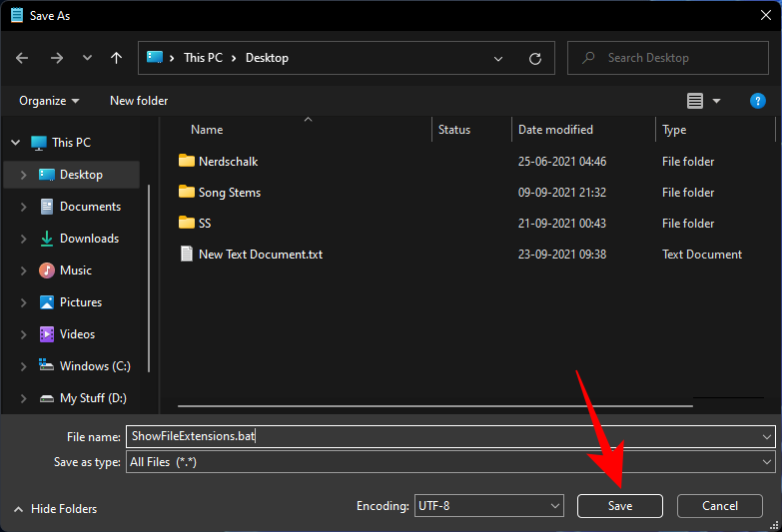Open the view options dropdown arrow
The image size is (782, 532).
tap(717, 101)
